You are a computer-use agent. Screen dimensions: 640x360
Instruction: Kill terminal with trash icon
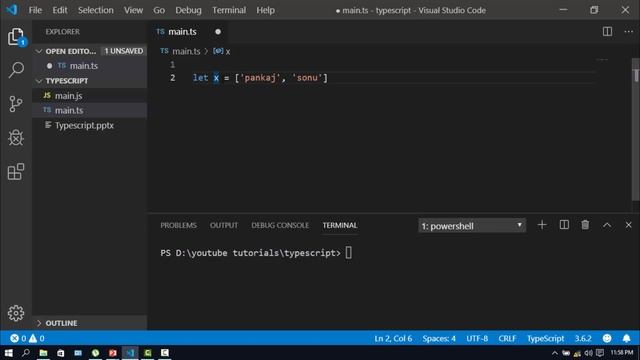tap(585, 225)
